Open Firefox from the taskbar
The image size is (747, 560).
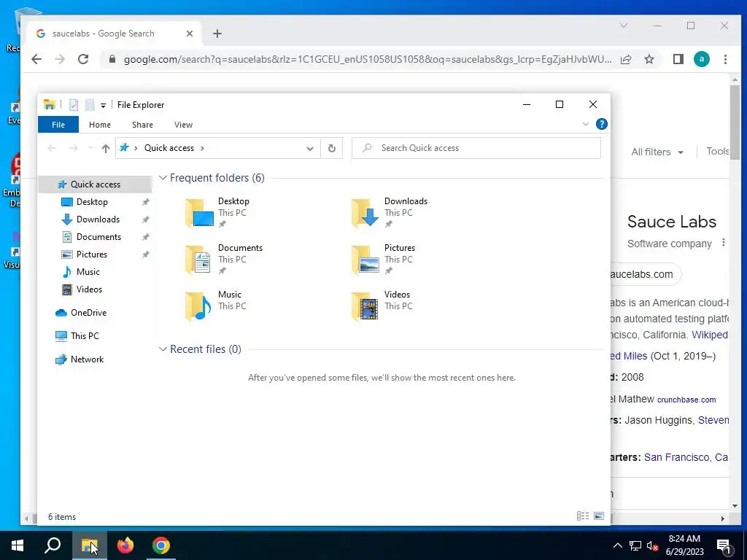[x=125, y=545]
